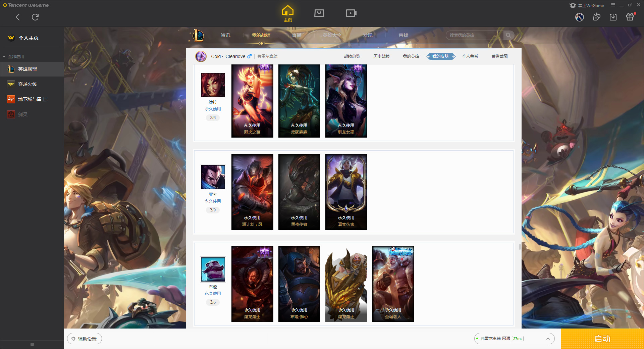
Task: Switch to 个人荣誉 sub-tab
Action: tap(470, 56)
